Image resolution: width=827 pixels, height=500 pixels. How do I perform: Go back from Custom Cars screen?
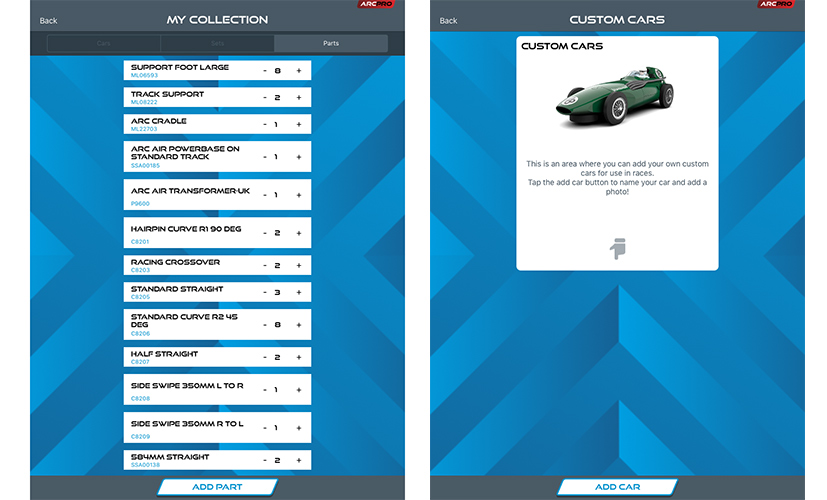[448, 21]
